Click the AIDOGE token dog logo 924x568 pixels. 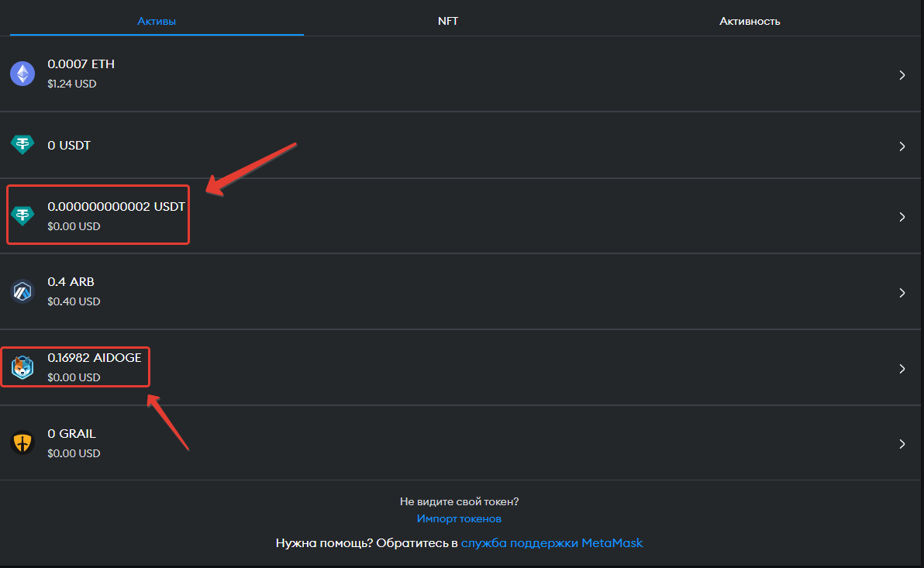(x=22, y=367)
